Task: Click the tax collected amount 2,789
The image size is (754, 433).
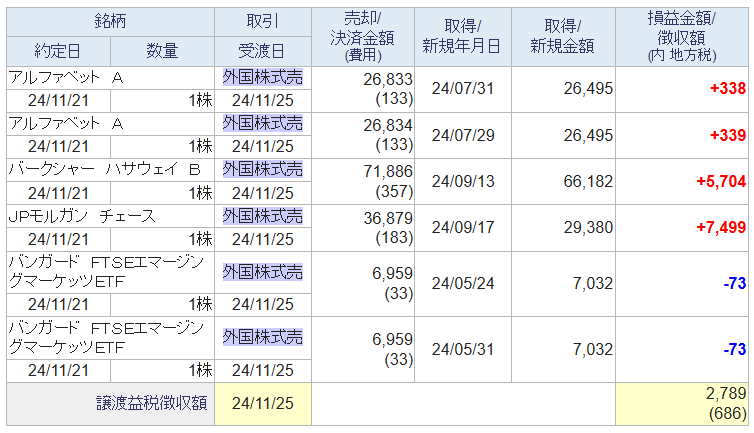Action: click(726, 394)
